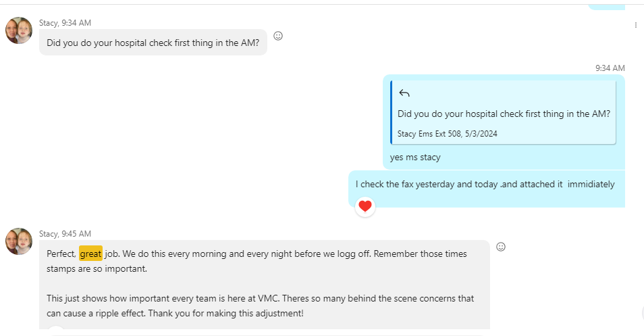Open the quoted 'Did you do your hospital check' preview
This screenshot has width=644, height=336.
click(504, 114)
